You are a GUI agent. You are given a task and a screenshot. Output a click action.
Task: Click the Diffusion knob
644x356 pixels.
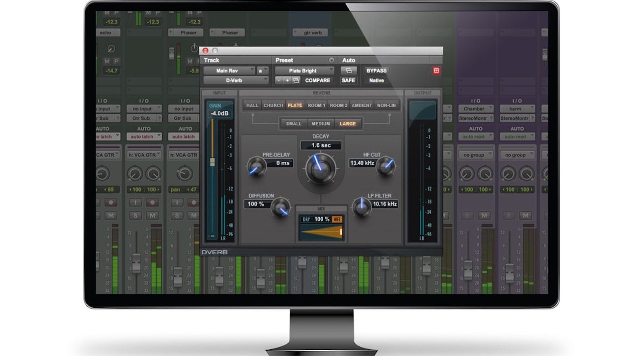[x=280, y=208]
